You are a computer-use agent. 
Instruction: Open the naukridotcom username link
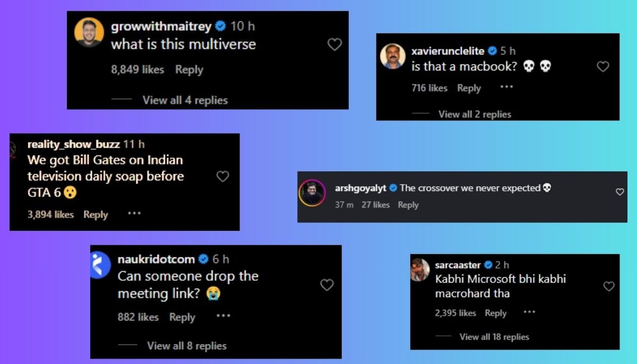point(156,259)
